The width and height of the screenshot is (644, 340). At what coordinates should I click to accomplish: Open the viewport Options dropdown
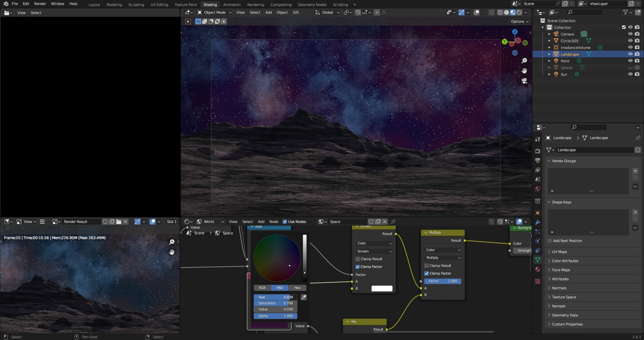tap(519, 21)
